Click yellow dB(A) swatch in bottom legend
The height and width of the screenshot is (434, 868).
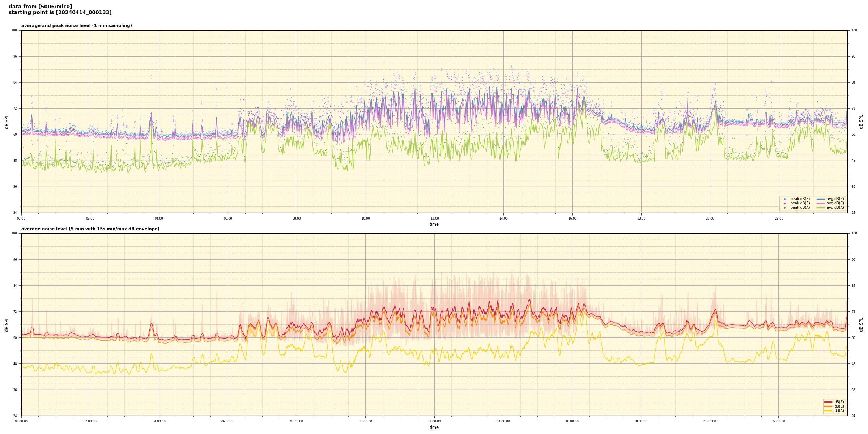click(828, 410)
